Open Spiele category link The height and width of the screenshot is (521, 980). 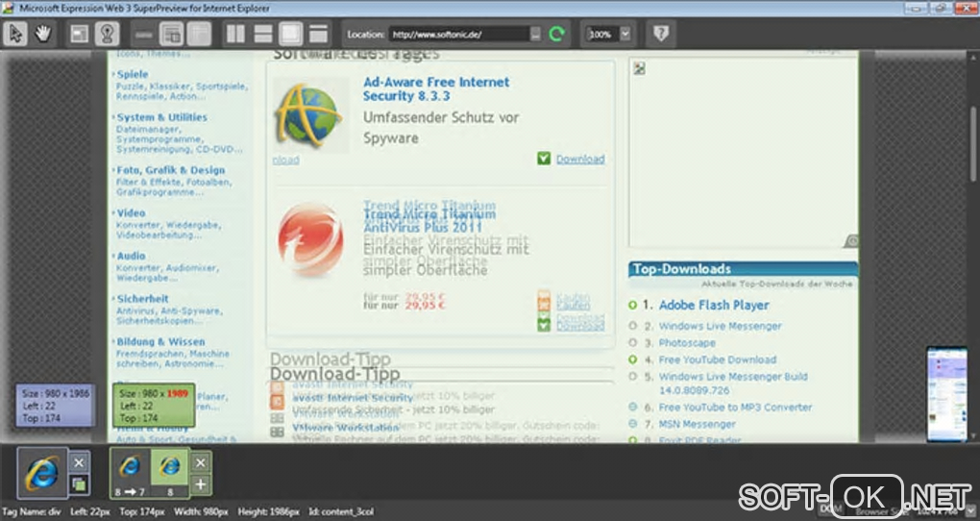coord(133,74)
